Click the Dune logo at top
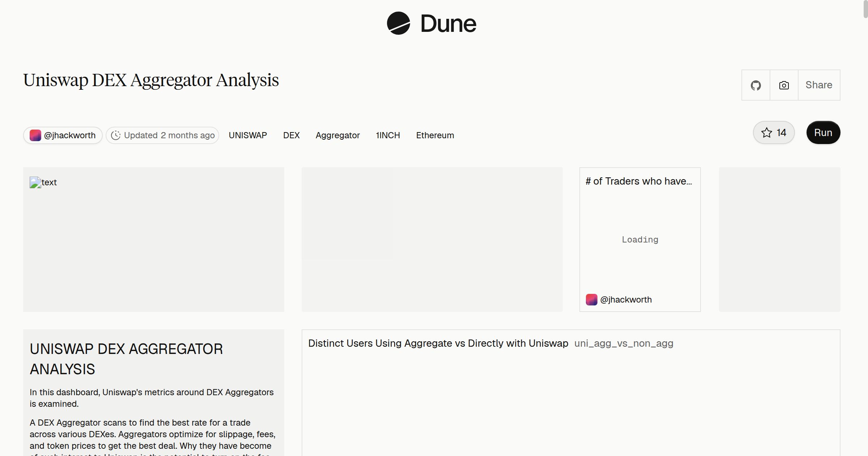The height and width of the screenshot is (456, 868). pos(431,24)
